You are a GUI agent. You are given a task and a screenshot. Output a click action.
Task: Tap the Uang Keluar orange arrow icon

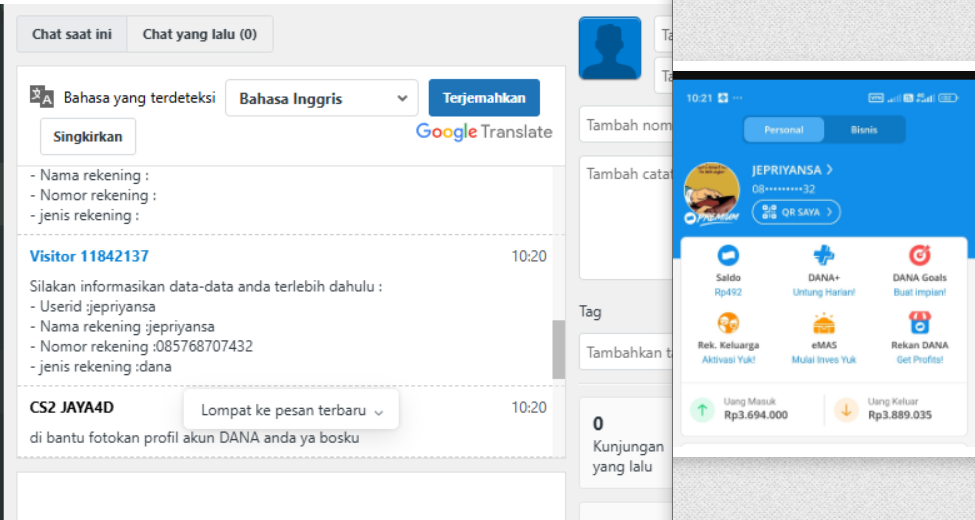click(x=846, y=410)
